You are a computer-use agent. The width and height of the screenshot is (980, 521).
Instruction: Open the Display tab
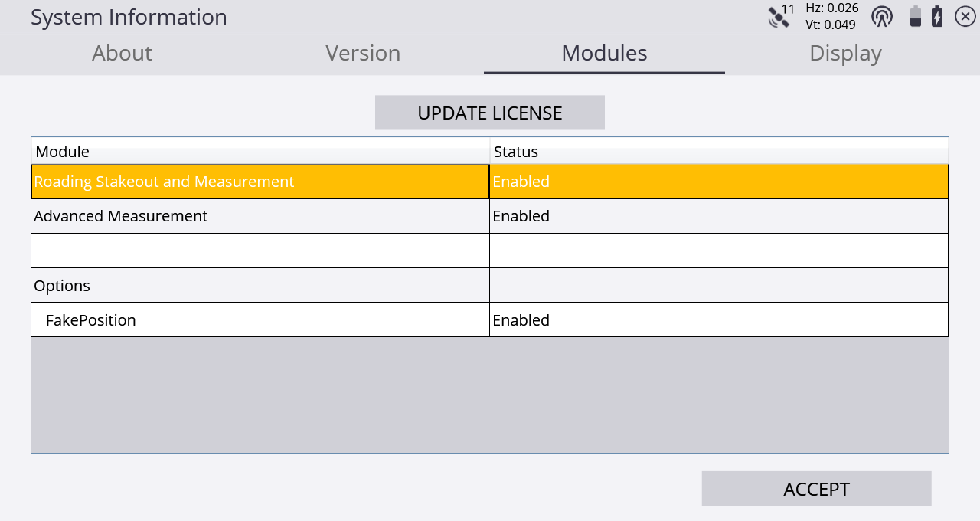point(845,53)
